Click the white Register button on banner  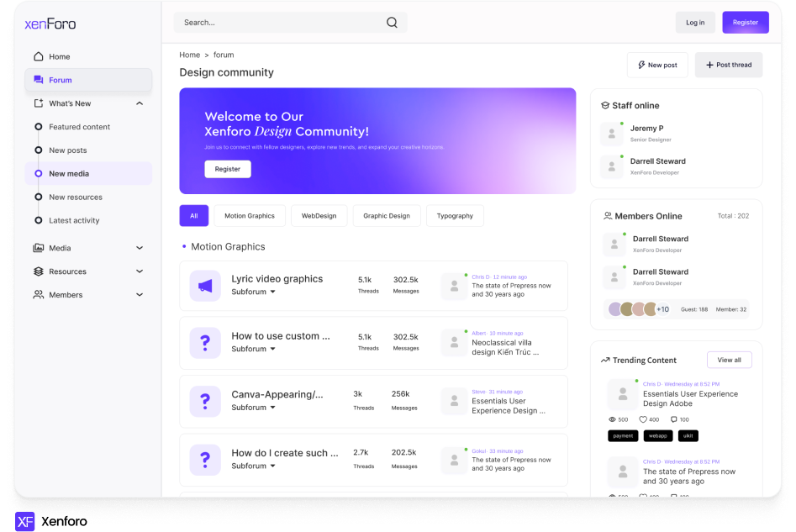pyautogui.click(x=228, y=169)
